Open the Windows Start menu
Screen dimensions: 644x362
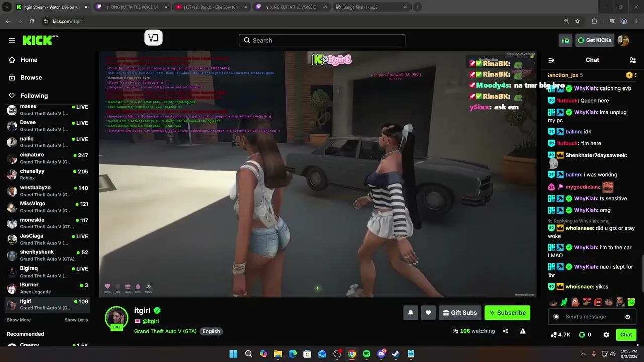233,354
